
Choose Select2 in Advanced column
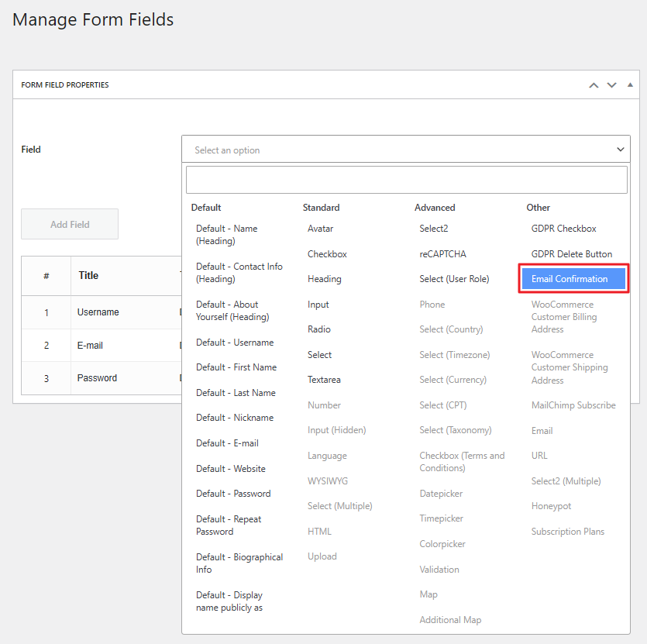click(x=433, y=229)
